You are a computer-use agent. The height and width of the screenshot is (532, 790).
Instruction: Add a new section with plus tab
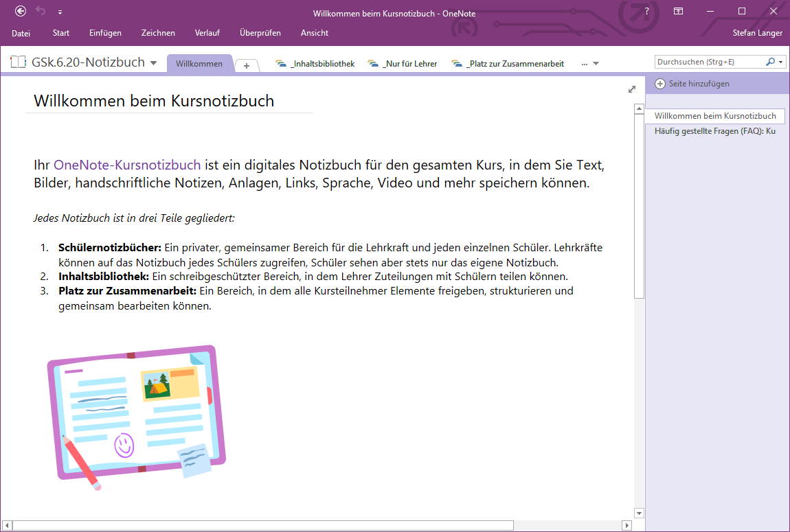(x=247, y=65)
